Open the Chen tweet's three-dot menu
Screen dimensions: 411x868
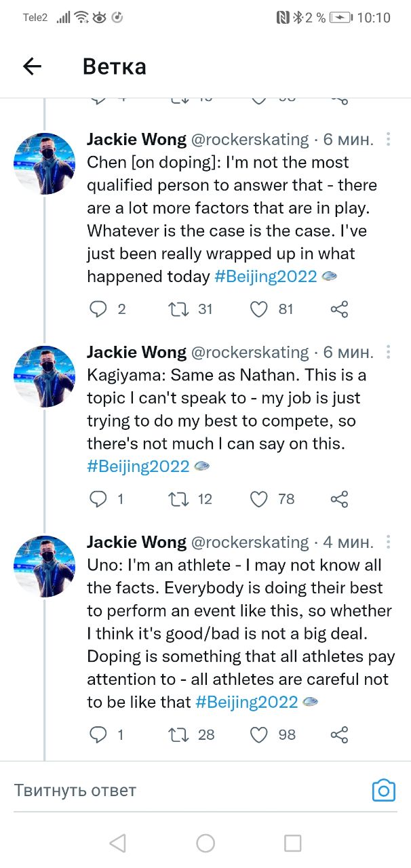388,140
